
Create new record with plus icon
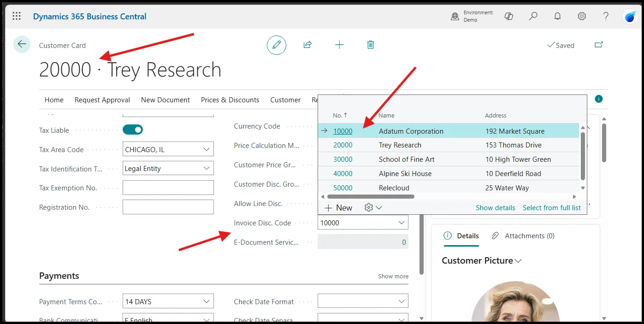click(339, 45)
